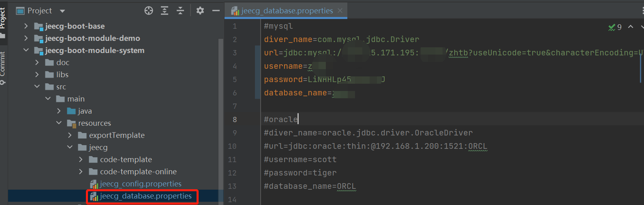This screenshot has width=644, height=205.
Task: Select the java folder row
Action: (x=85, y=111)
